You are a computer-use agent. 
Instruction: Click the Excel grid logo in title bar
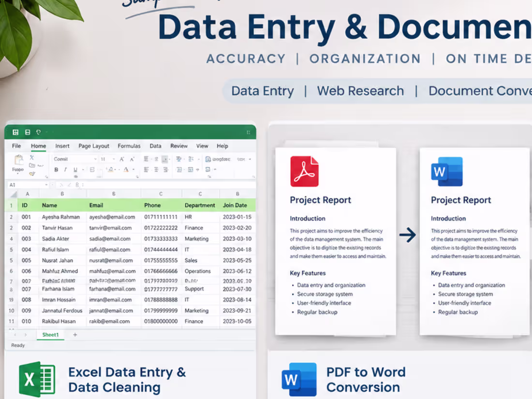(x=15, y=132)
